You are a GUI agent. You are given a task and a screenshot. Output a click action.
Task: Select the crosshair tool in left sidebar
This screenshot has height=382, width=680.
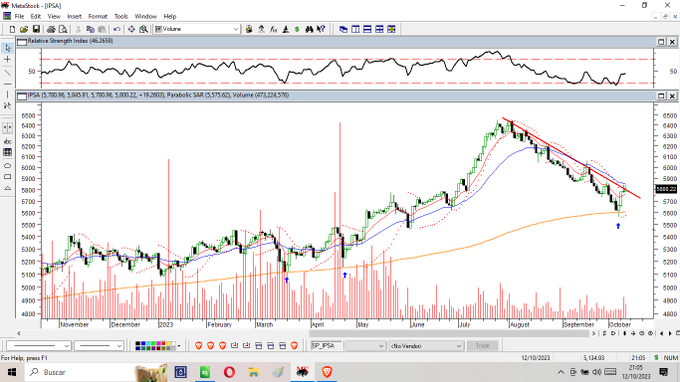click(7, 59)
